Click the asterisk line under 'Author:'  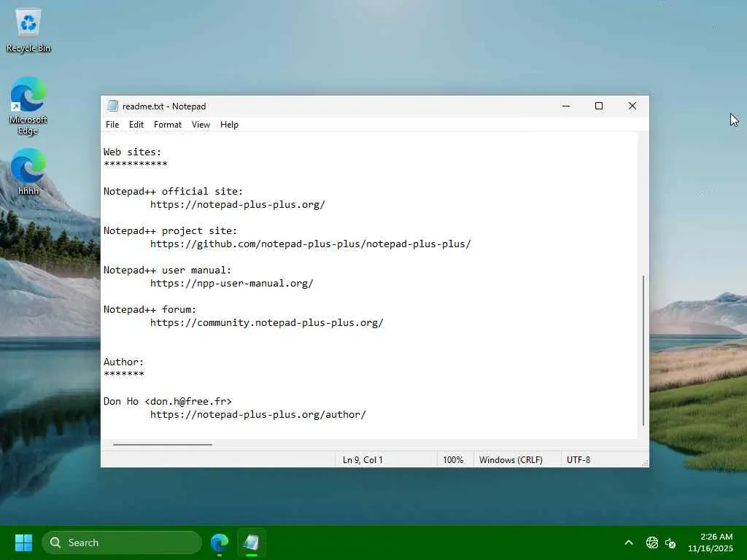click(123, 374)
